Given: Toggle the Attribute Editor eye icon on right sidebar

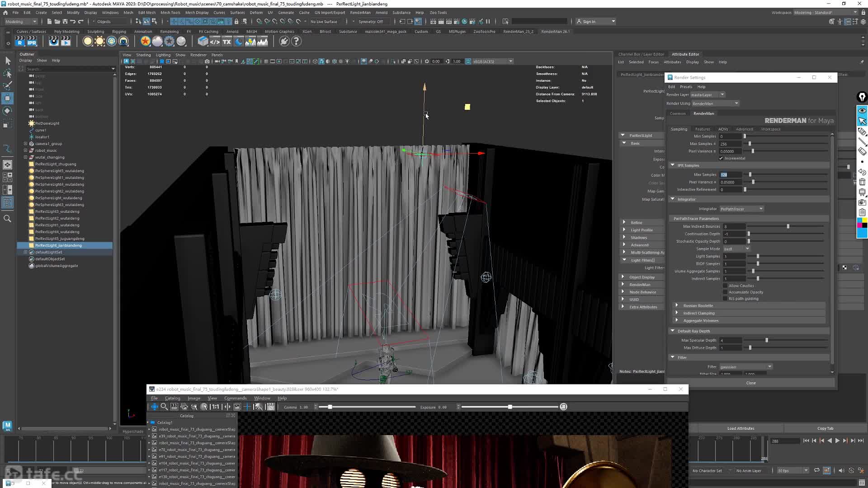Looking at the screenshot, I should click(862, 110).
